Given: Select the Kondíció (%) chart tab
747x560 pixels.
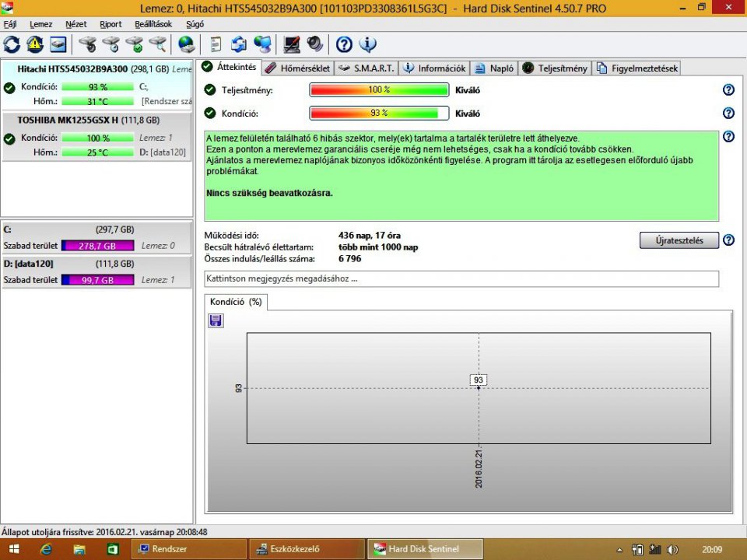Looking at the screenshot, I should click(236, 302).
